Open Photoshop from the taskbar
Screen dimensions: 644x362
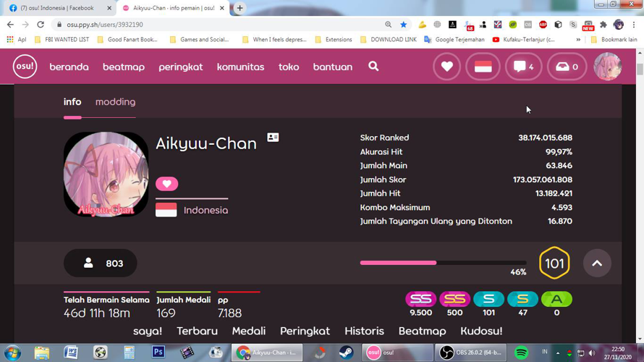pyautogui.click(x=158, y=352)
